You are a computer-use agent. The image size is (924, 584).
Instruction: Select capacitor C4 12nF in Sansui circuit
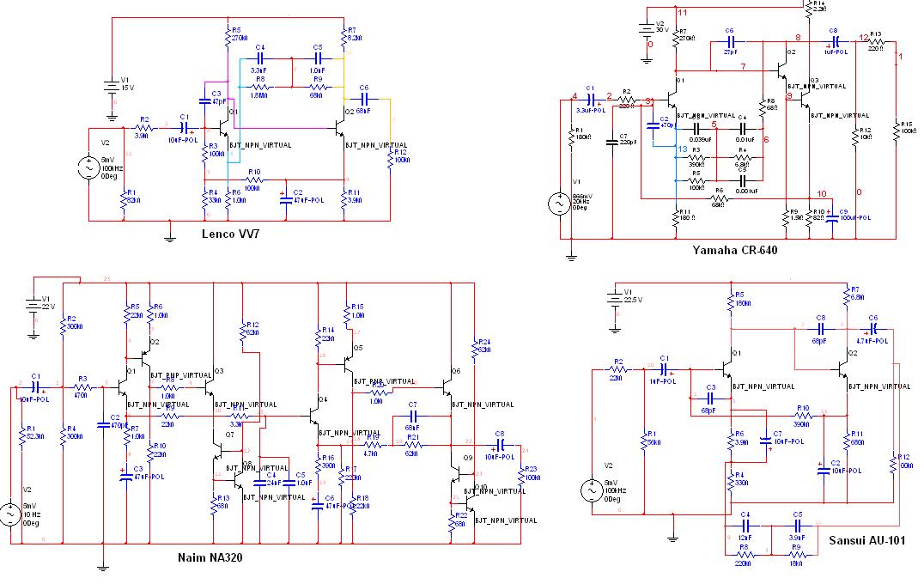coord(745,525)
